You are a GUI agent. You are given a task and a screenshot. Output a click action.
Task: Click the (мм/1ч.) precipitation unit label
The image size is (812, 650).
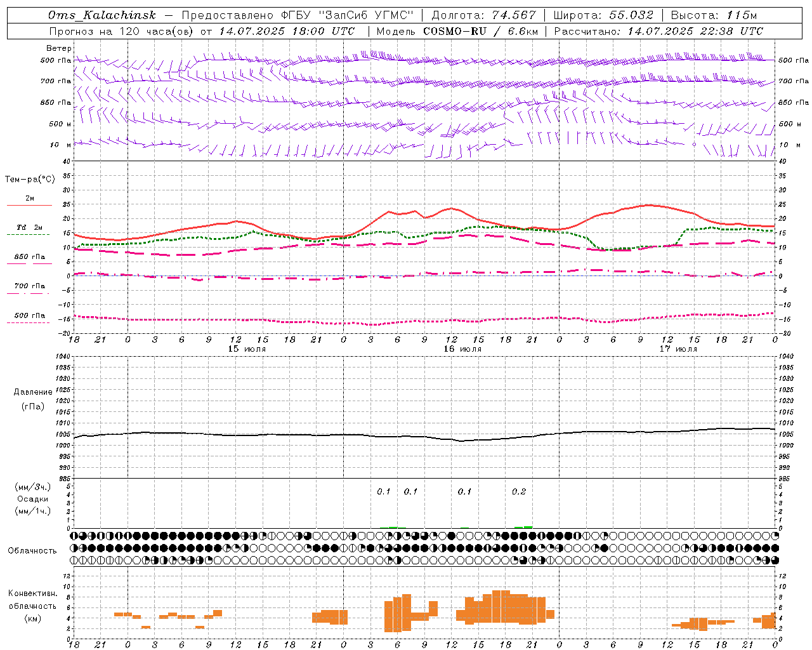[x=33, y=511]
